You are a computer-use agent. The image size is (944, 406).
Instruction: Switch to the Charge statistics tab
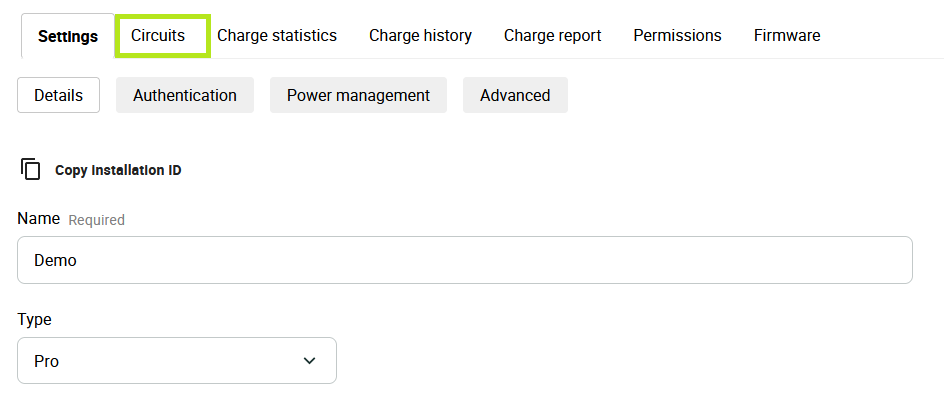[277, 36]
